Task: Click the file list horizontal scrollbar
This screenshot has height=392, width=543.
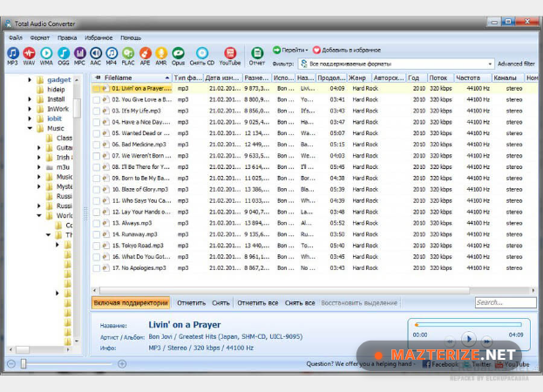Action: (284, 290)
